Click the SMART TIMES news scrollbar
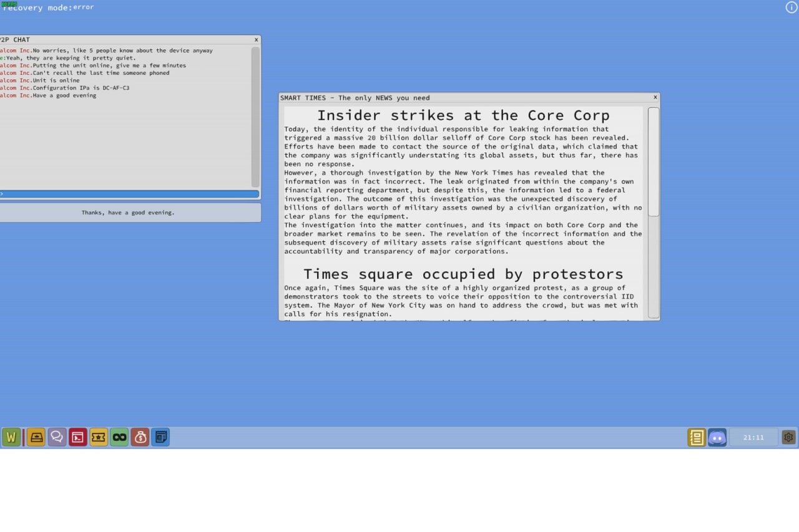 click(654, 162)
